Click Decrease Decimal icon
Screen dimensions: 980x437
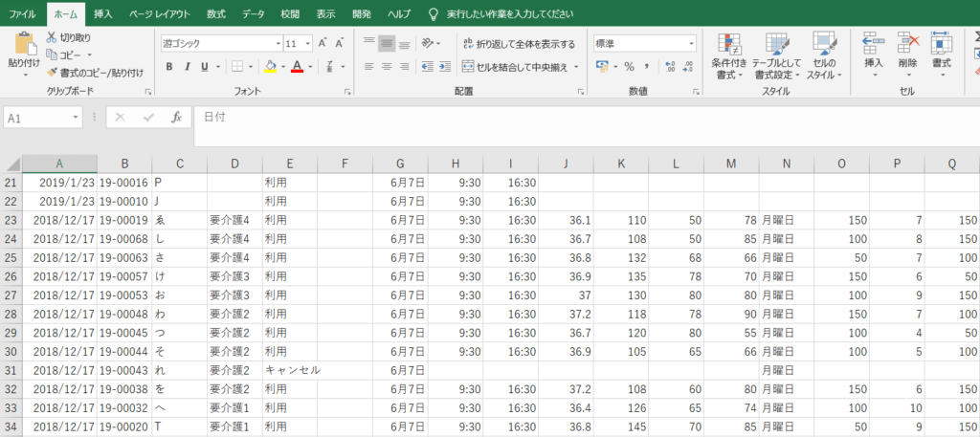pos(688,66)
